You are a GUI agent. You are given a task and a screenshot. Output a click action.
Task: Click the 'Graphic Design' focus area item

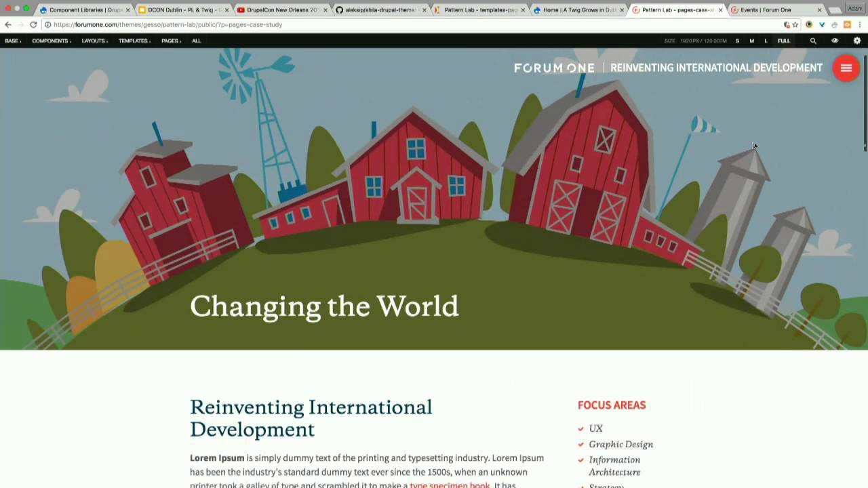tap(620, 444)
